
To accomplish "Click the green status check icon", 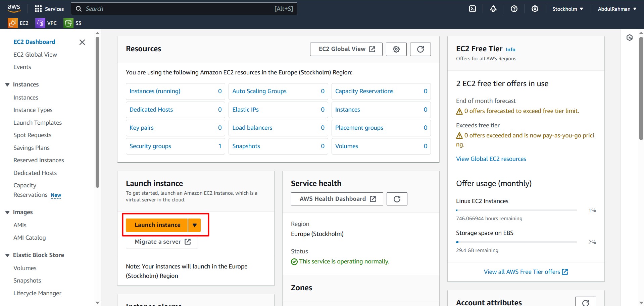I will tap(294, 262).
